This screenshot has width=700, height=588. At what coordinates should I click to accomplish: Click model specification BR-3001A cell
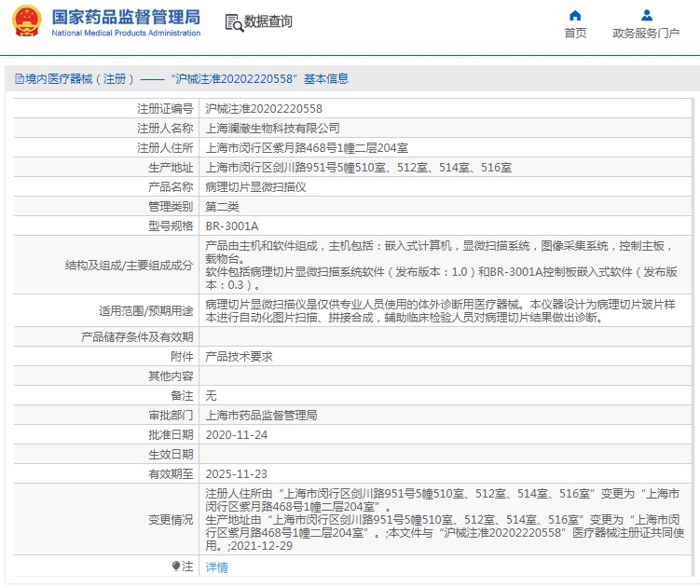tap(232, 226)
